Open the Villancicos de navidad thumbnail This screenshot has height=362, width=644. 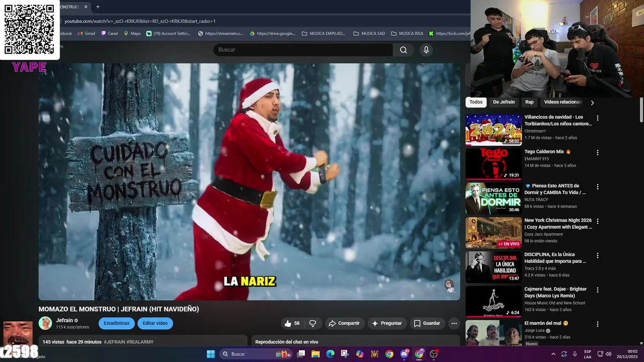pos(493,130)
